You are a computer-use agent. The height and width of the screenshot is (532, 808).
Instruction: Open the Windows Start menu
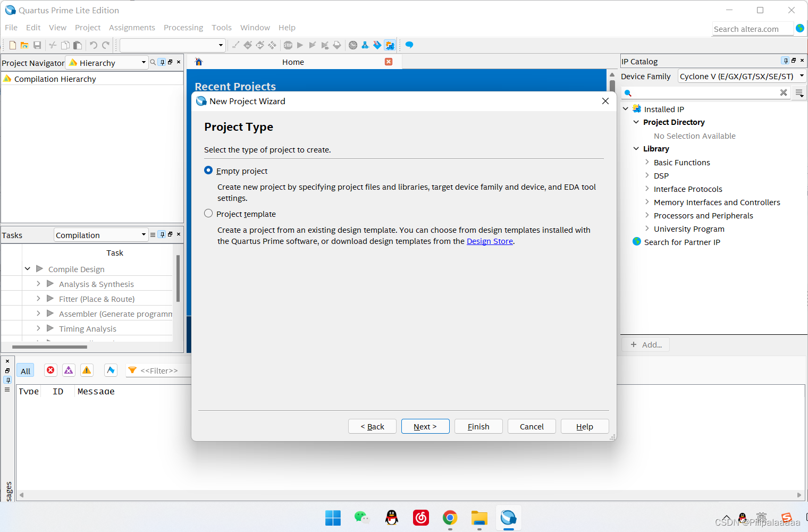coord(333,517)
